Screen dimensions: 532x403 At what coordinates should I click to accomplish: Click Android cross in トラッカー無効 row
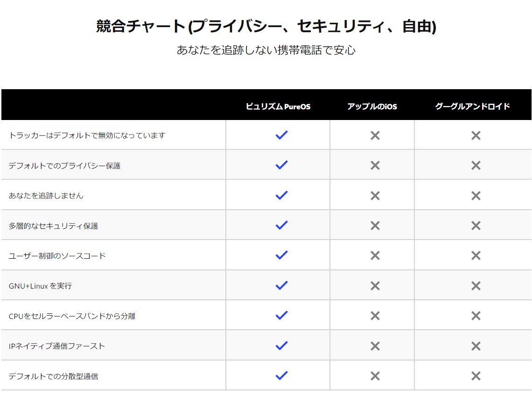point(476,135)
